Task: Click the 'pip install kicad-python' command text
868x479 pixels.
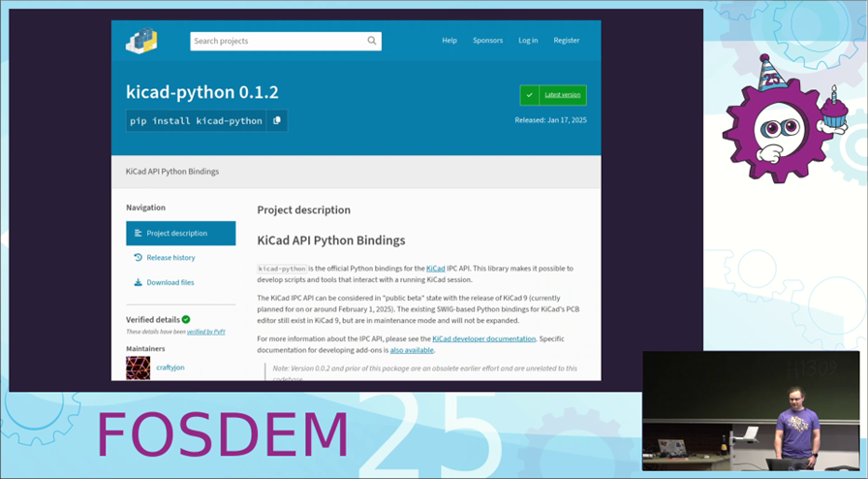Action: (x=196, y=121)
